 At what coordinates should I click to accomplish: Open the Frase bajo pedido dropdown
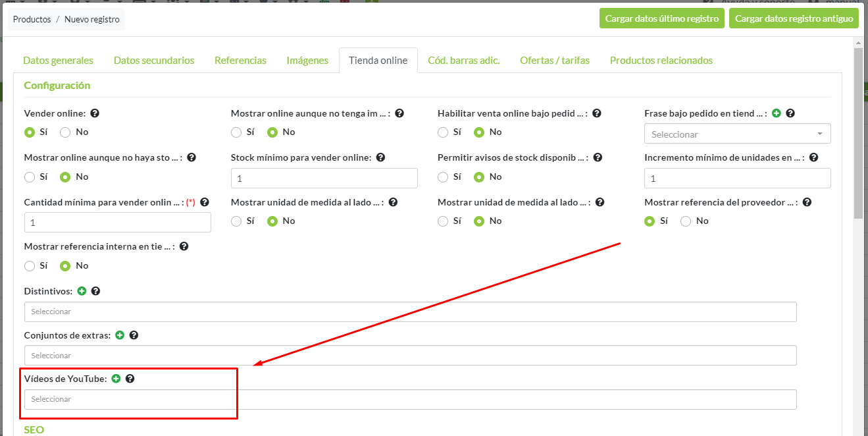coord(737,133)
